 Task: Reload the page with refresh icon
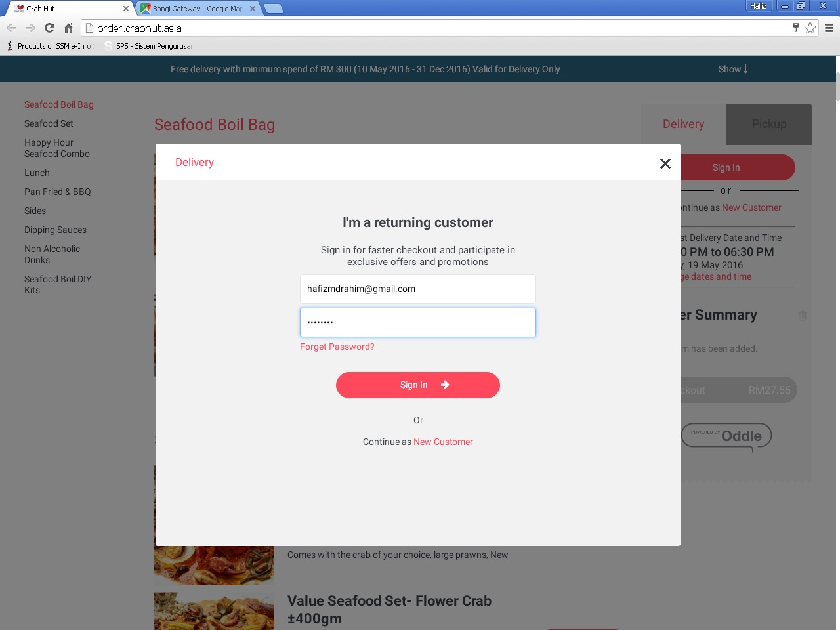click(49, 28)
